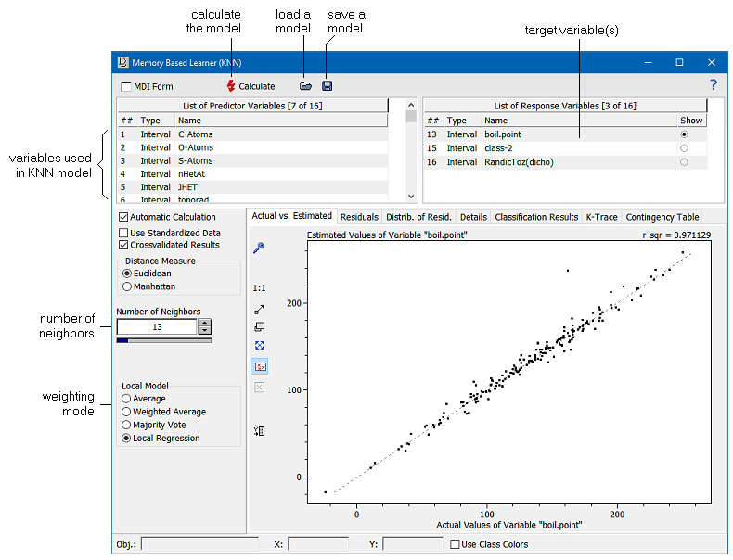Viewport: 733px width, 560px height.
Task: Click the data transfer icon below toolbar
Action: pyautogui.click(x=260, y=430)
